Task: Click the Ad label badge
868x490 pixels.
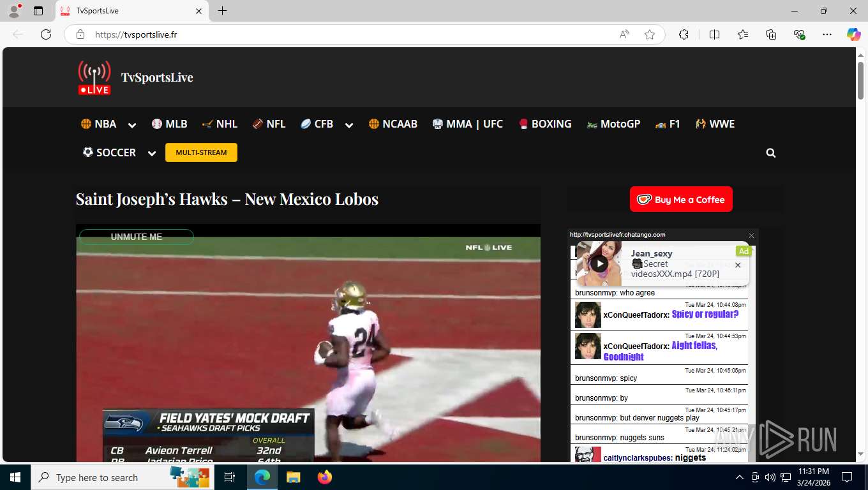Action: (x=744, y=251)
